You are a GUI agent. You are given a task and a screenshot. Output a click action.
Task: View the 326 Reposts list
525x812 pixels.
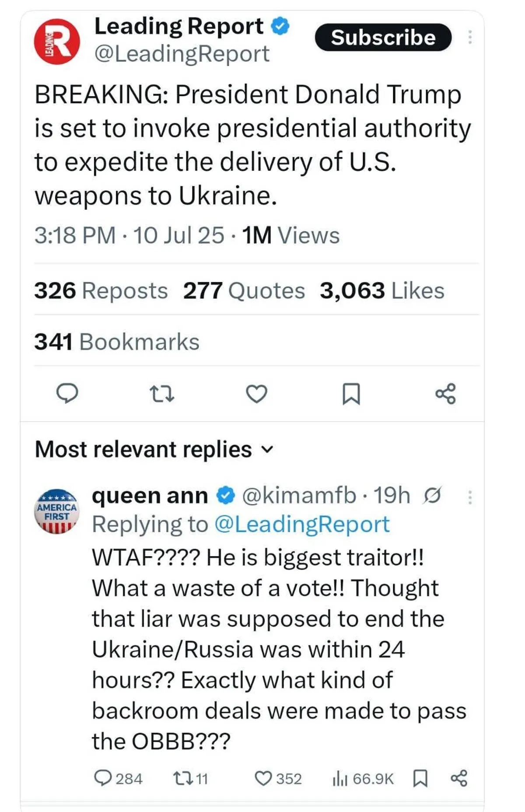click(x=101, y=290)
